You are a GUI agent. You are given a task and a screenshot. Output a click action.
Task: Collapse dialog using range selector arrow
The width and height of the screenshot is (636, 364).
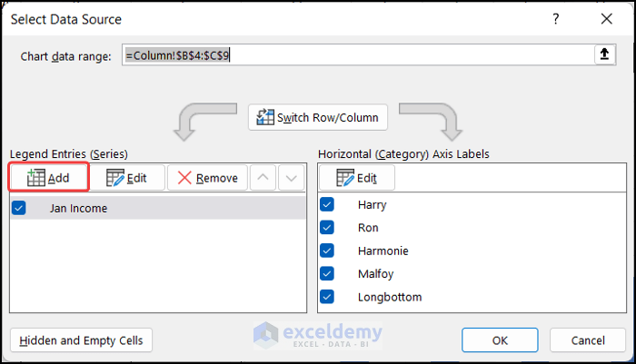tap(604, 55)
